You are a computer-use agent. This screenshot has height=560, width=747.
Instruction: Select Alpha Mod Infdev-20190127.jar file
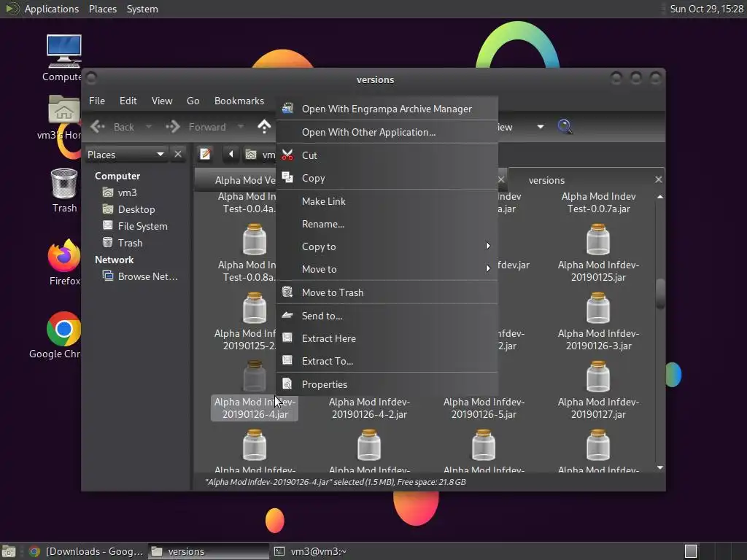click(x=598, y=391)
